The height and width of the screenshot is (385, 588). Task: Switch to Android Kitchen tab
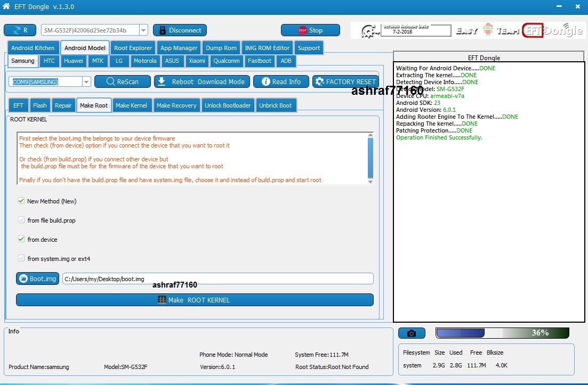tap(33, 48)
